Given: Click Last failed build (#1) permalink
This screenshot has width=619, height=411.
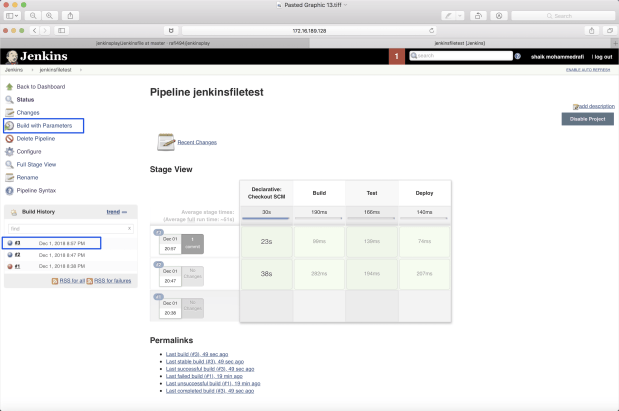Looking at the screenshot, I should (x=204, y=376).
